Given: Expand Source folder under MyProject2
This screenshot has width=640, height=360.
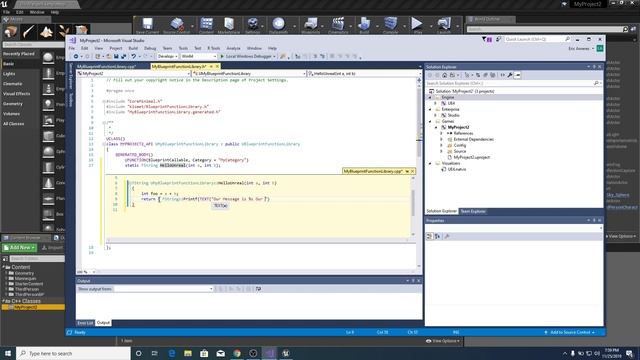Looking at the screenshot, I should (441, 151).
